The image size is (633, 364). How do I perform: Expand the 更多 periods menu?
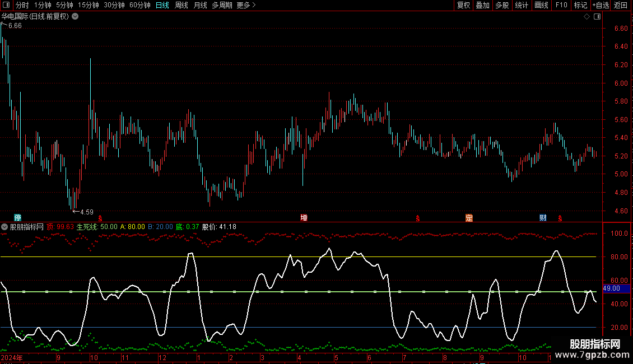coord(246,5)
